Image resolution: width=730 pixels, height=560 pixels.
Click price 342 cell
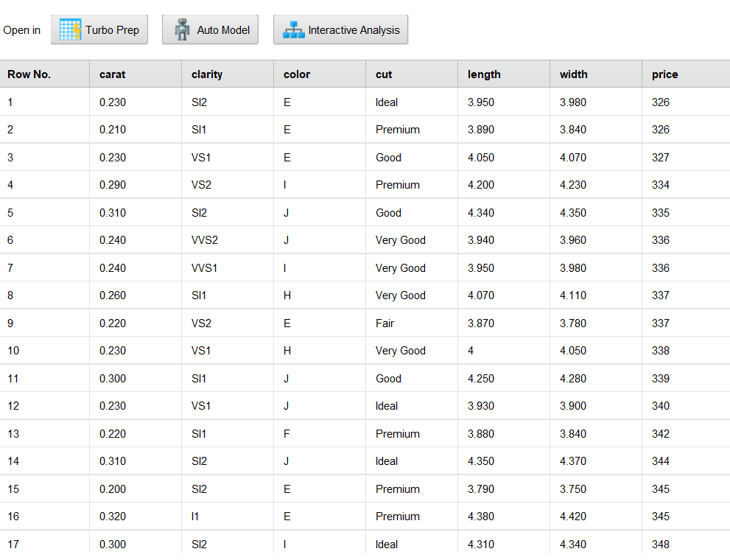pos(687,434)
